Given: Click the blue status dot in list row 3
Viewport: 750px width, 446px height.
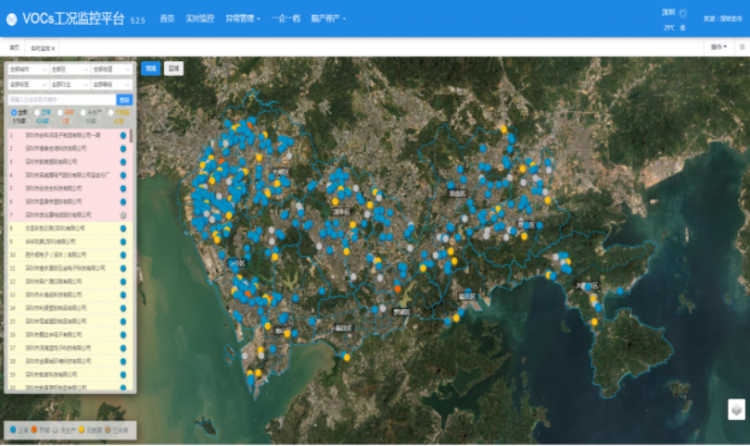Looking at the screenshot, I should coord(123,162).
